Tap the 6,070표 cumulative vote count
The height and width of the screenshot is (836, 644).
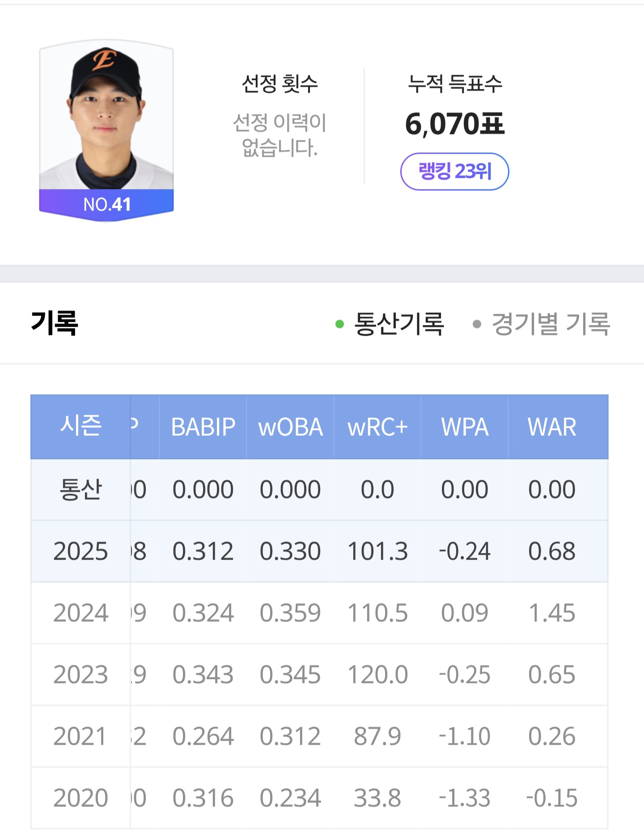[454, 124]
